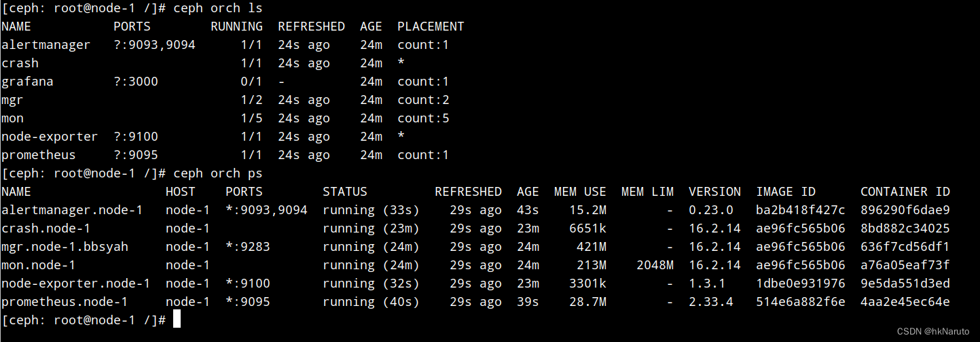
Task: Click mon's '1/5' running count
Action: [x=251, y=118]
